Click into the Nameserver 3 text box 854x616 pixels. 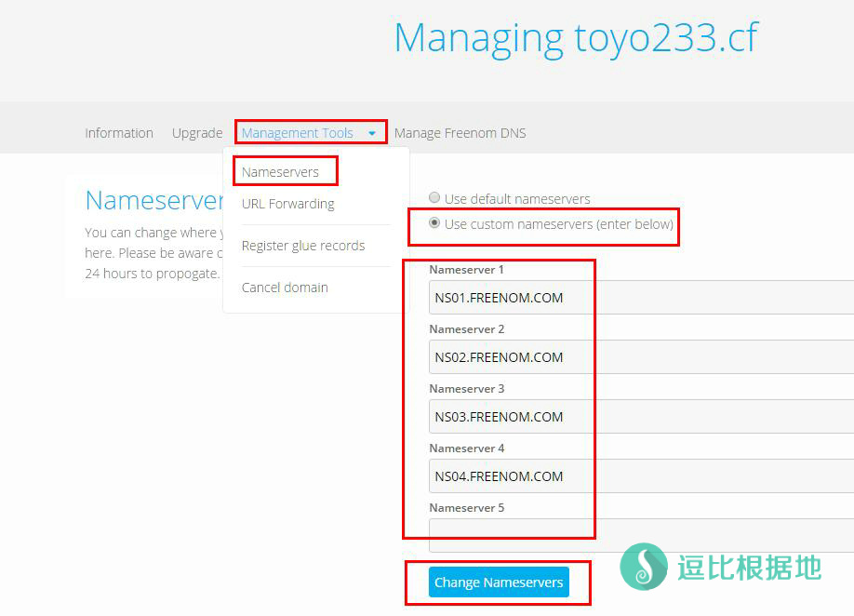pyautogui.click(x=640, y=417)
